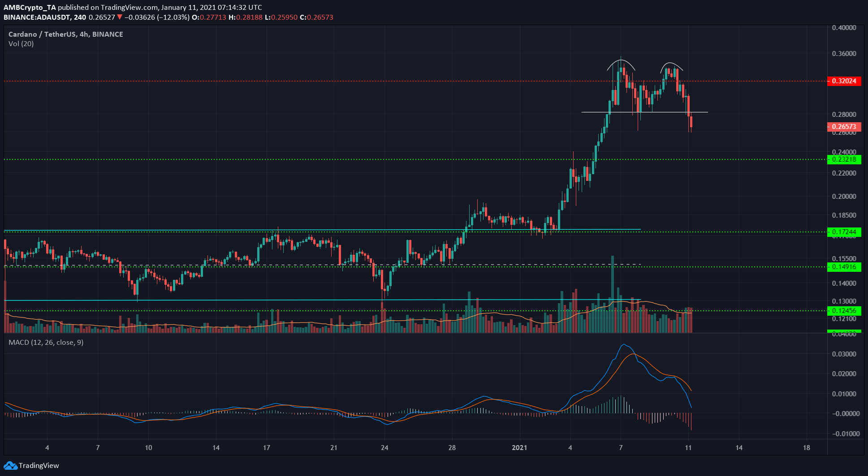Click the current price 0.26573 label
The height and width of the screenshot is (476, 868).
click(x=844, y=127)
